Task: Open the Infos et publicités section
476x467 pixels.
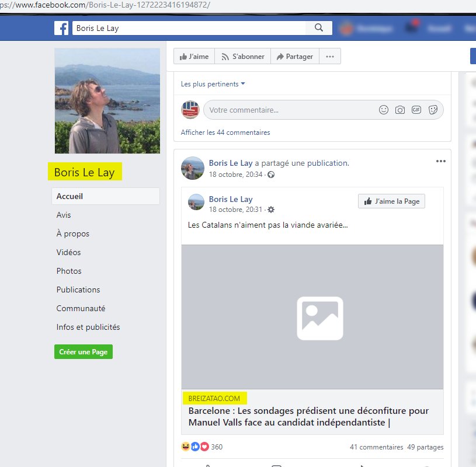Action: coord(88,327)
